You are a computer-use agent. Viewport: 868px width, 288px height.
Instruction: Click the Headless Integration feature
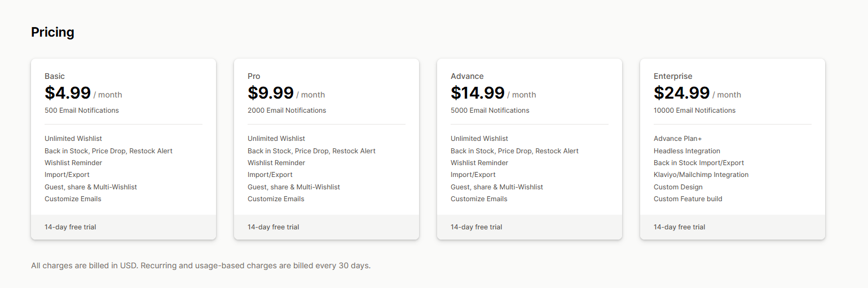[687, 151]
